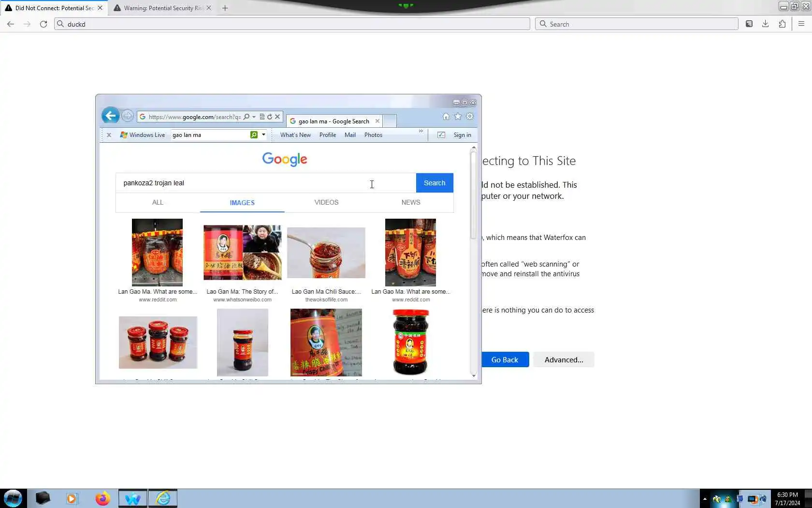This screenshot has width=812, height=508.
Task: Open the 'Lao Gan Ma Chili Sauce:...' link
Action: [326, 292]
